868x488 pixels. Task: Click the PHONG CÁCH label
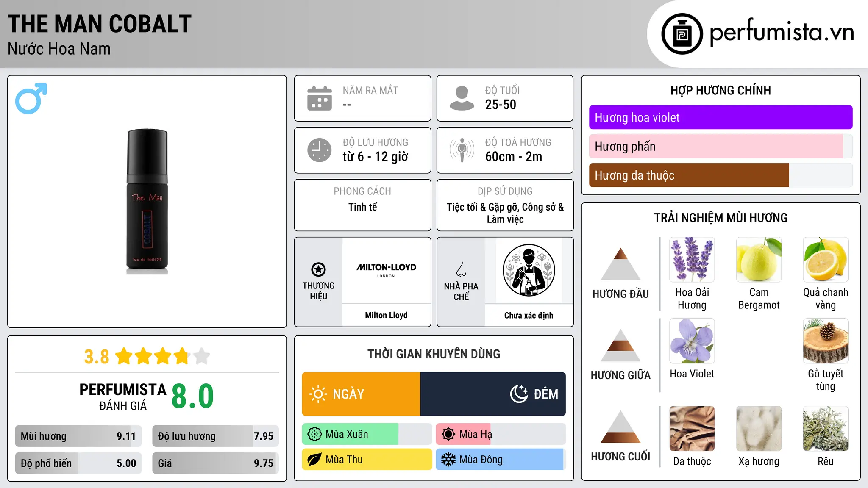(362, 191)
